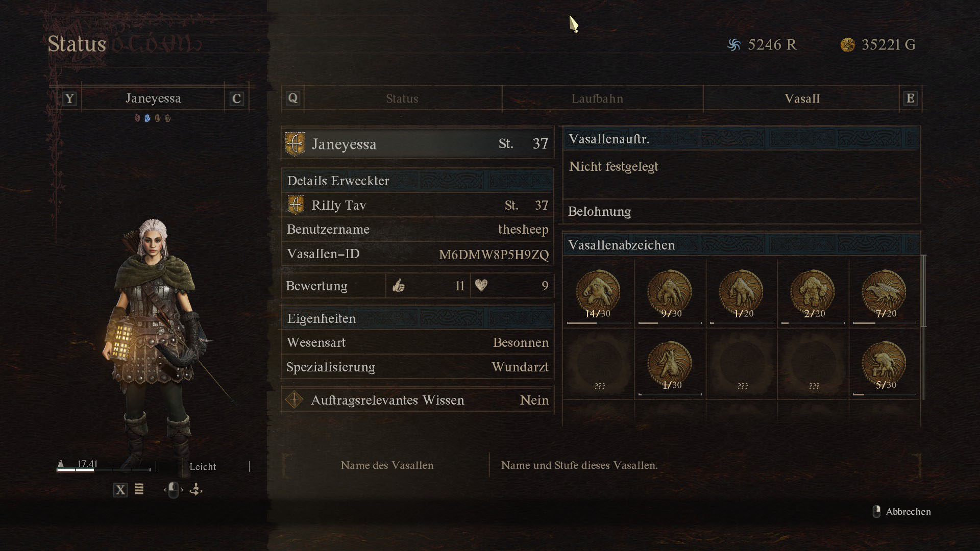Viewport: 980px width, 551px height.
Task: Select the badge showing 2/20
Action: tap(813, 292)
